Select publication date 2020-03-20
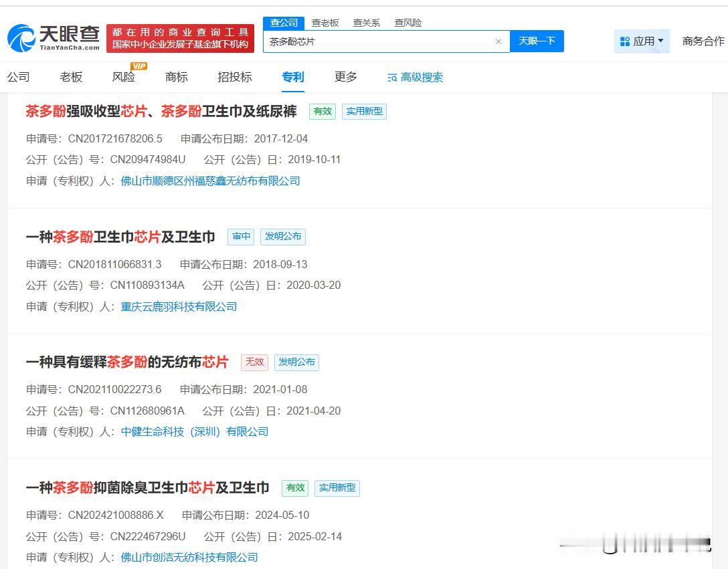This screenshot has width=728, height=569. (313, 285)
